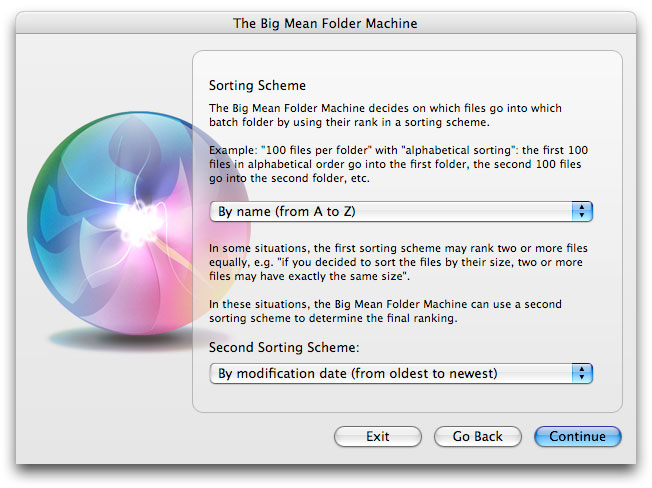Viewport: 652px width, 488px height.
Task: Open the 'By name (from A to Z)' dropdown
Action: (x=401, y=212)
